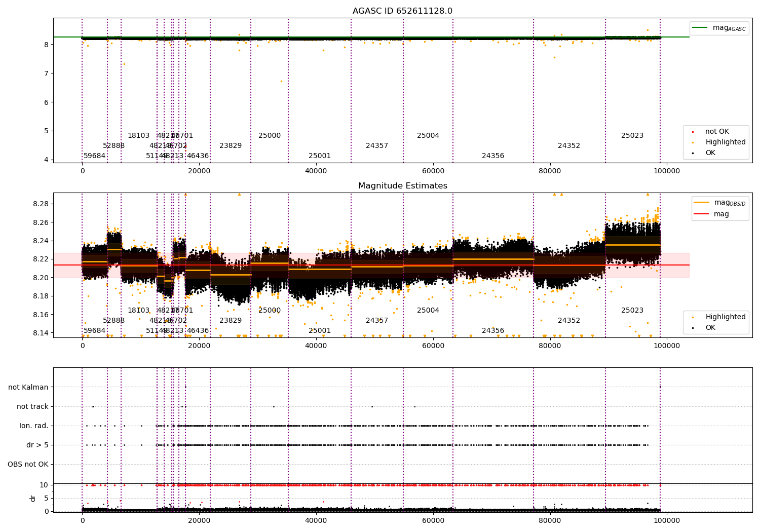The width and height of the screenshot is (760, 532).
Task: Click obsid label 25001 in Magnitude Estimates plot
Action: tap(320, 331)
